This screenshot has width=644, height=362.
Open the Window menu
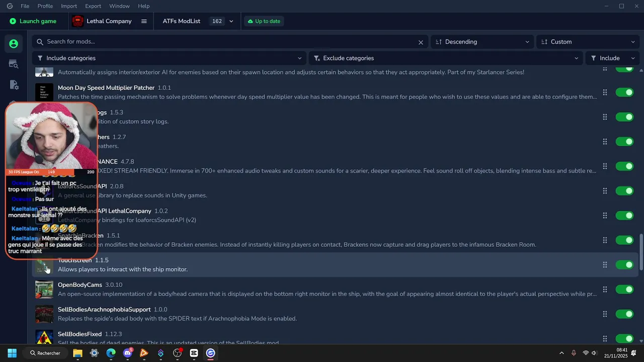[x=119, y=6]
